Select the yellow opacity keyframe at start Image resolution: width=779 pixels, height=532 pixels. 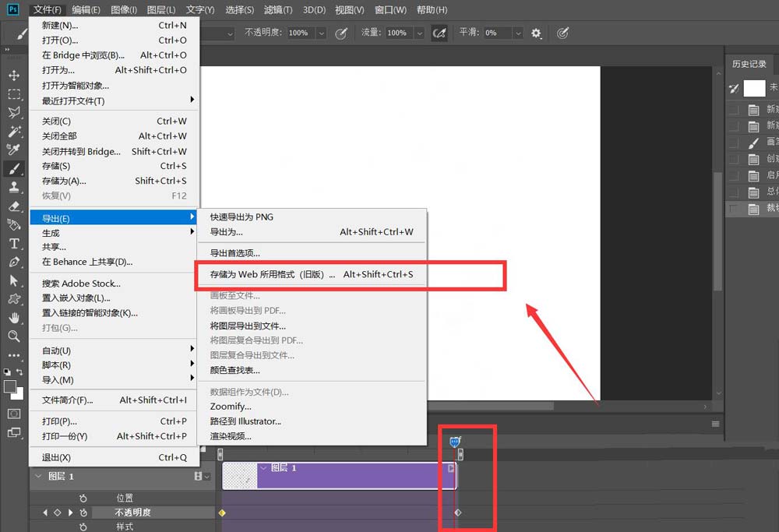click(222, 513)
